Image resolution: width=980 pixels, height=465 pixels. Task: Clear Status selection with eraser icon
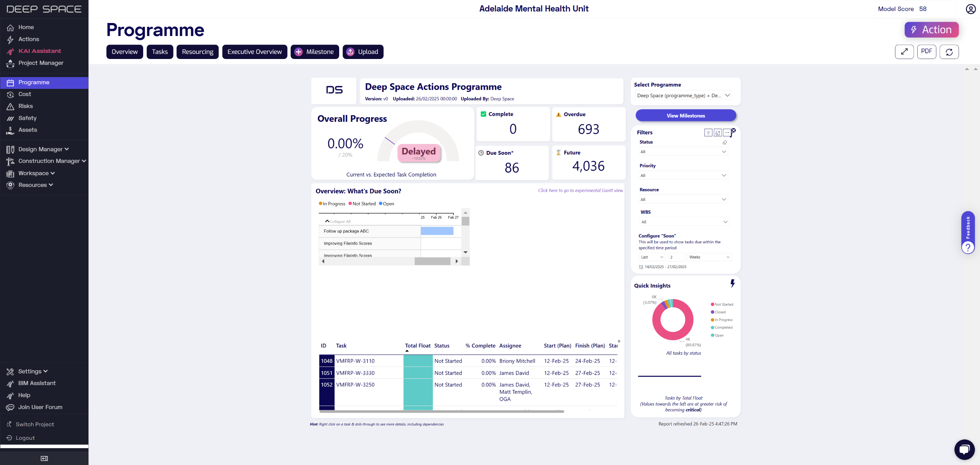(x=725, y=142)
